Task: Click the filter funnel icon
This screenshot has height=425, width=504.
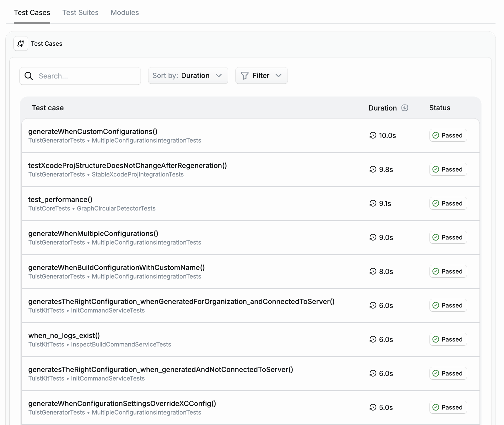Action: click(x=245, y=75)
